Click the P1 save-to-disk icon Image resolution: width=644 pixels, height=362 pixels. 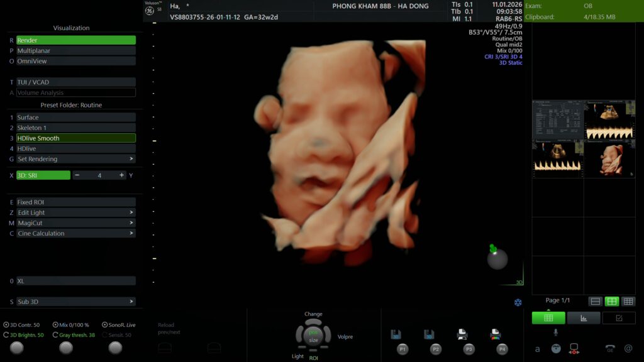[x=396, y=334]
